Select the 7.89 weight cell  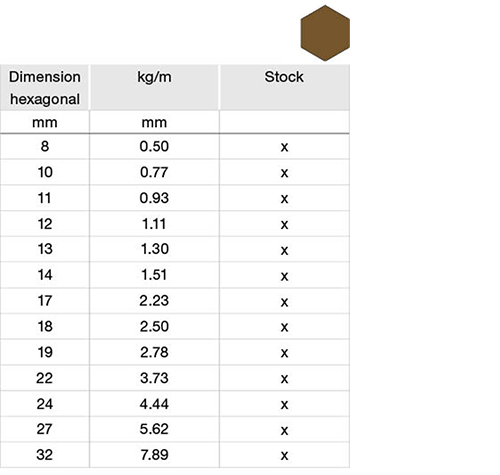[154, 455]
